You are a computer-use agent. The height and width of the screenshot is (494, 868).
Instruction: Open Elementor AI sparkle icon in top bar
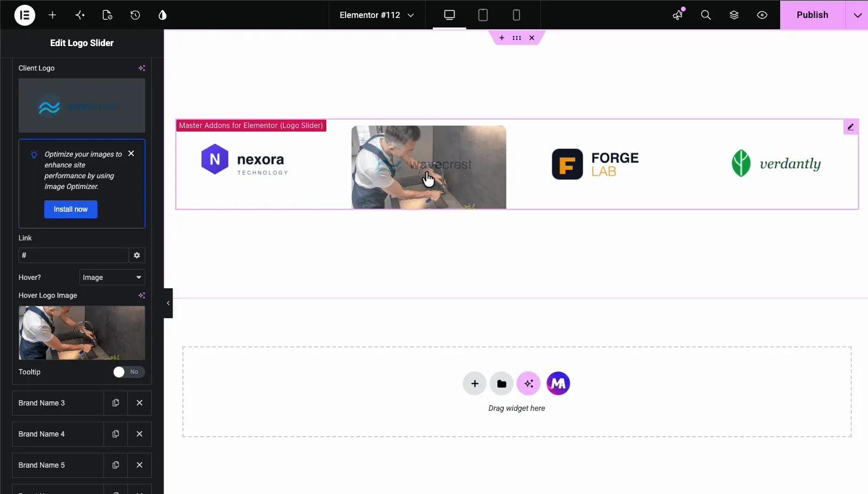[x=80, y=15]
